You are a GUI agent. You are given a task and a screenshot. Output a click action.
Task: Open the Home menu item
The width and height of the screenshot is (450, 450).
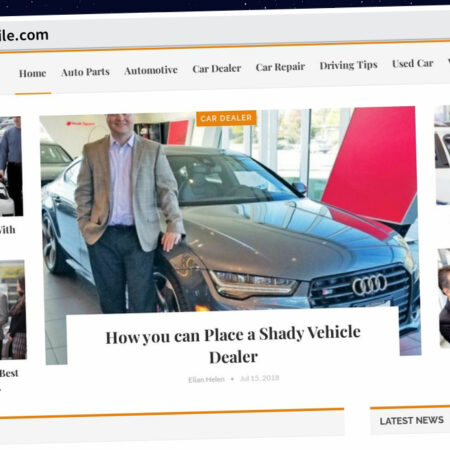pyautogui.click(x=32, y=73)
